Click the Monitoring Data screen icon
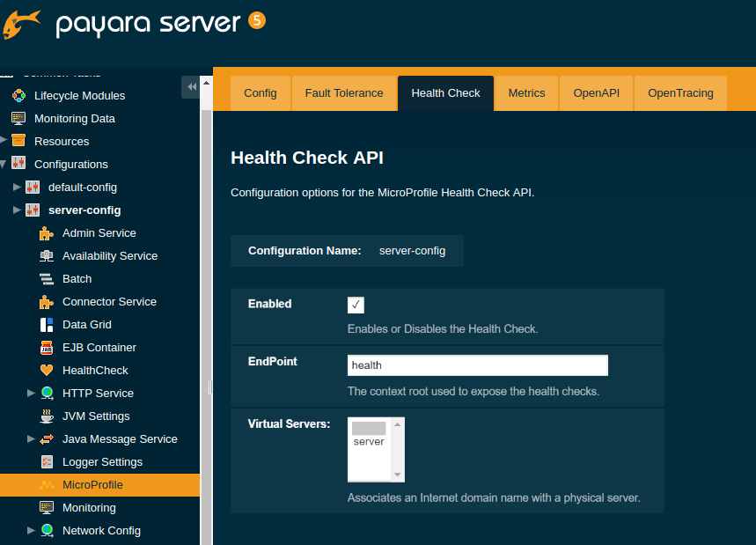The width and height of the screenshot is (756, 545). (18, 119)
